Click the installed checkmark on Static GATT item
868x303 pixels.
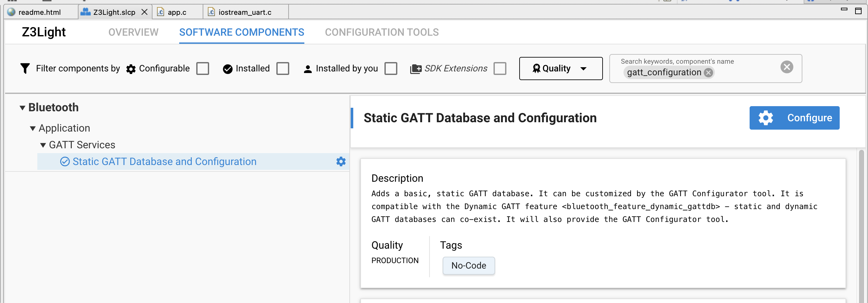[x=65, y=161]
